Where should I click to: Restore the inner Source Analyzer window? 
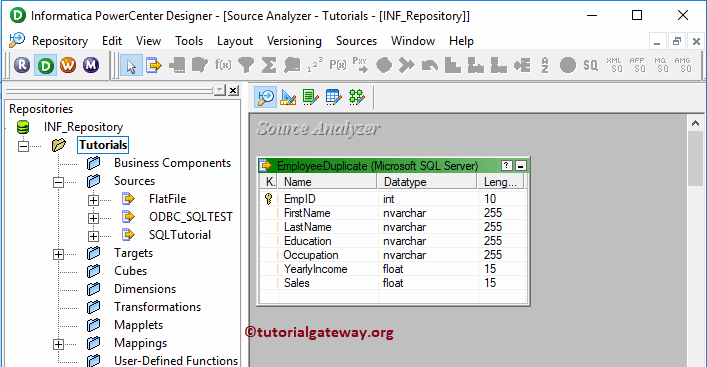[676, 41]
